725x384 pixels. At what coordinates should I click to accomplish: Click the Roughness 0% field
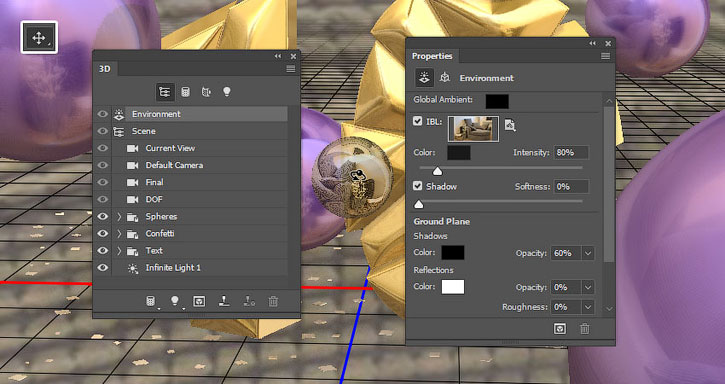(x=566, y=307)
